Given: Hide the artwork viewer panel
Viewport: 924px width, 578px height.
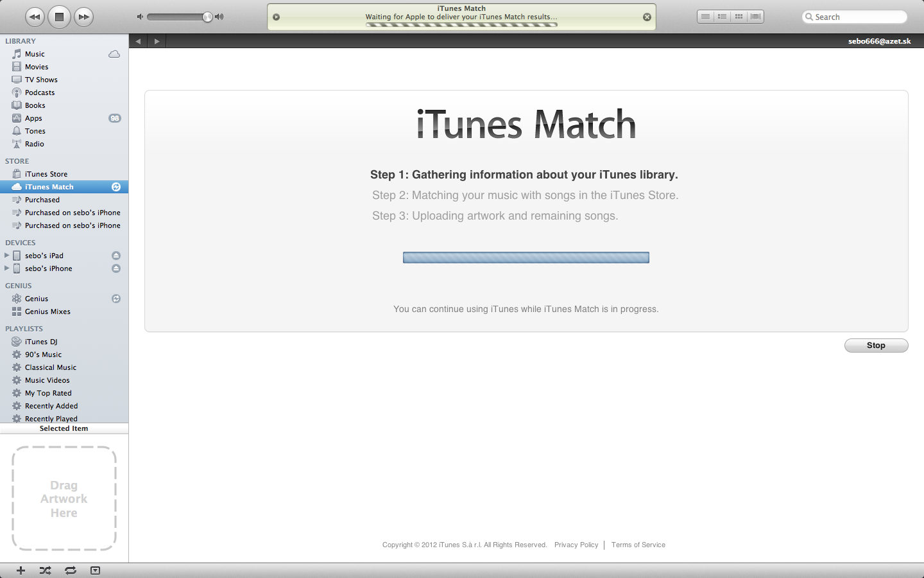Looking at the screenshot, I should pos(95,570).
